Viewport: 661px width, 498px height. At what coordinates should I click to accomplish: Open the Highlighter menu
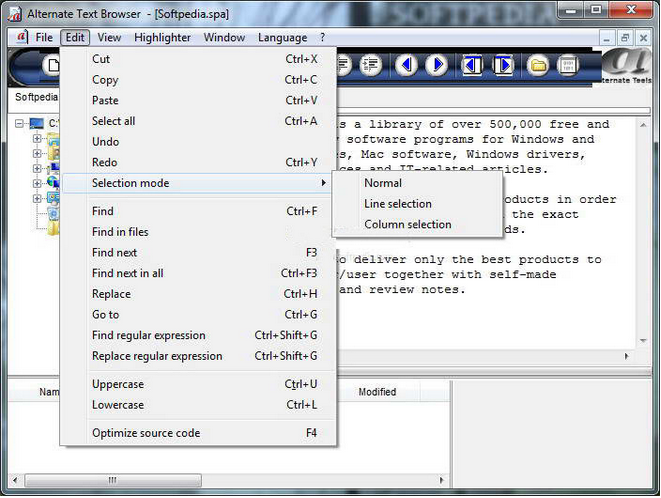coord(162,38)
